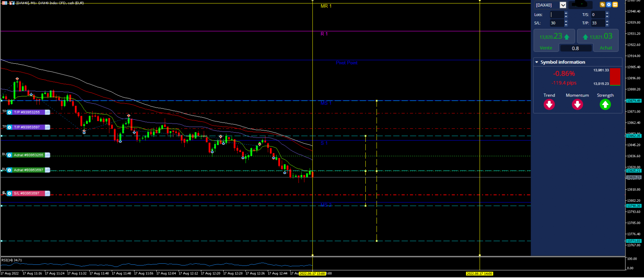
Task: Select the 2022.08.17 14:00 time marker
Action: pyautogui.click(x=479, y=274)
